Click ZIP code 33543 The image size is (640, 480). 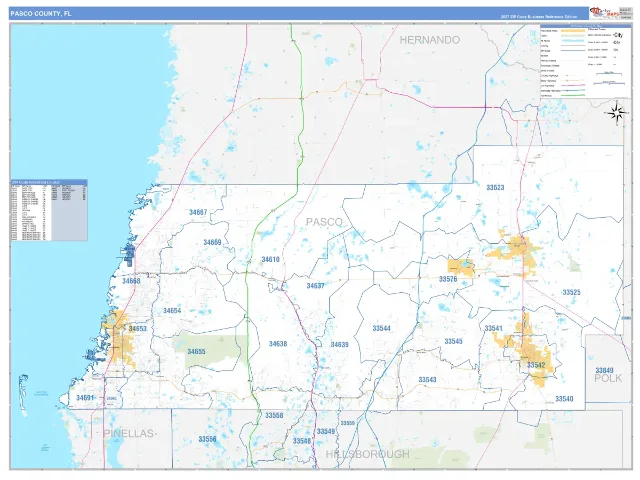[x=427, y=380]
